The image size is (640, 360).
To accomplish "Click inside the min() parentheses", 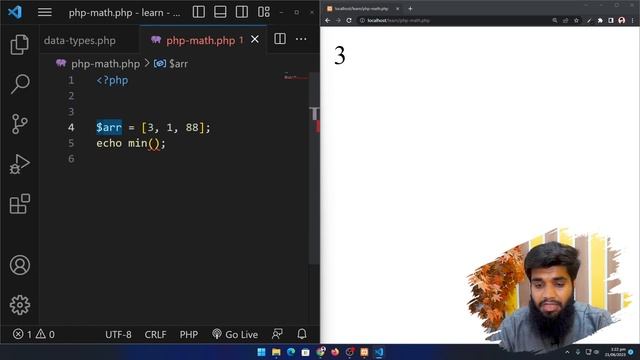I will pyautogui.click(x=154, y=143).
